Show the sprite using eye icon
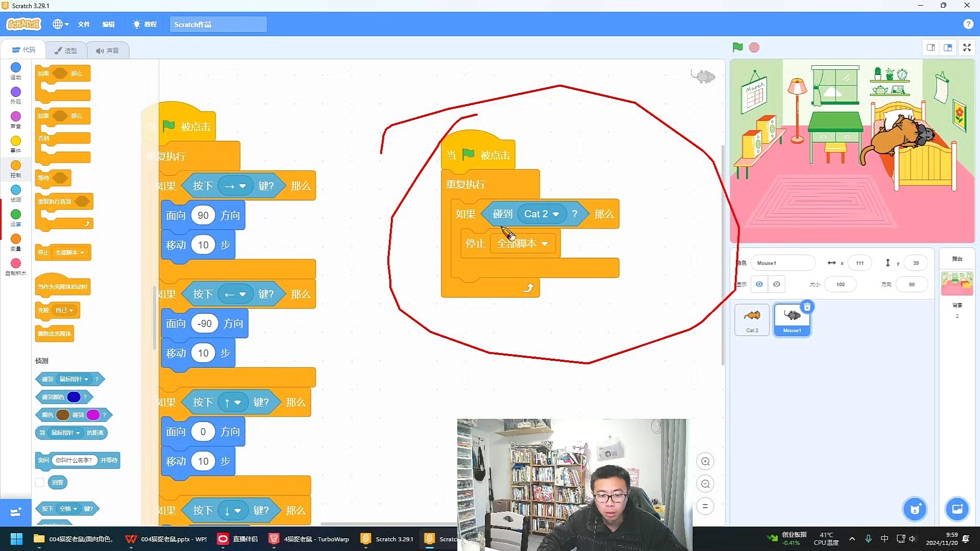Screen dimensions: 980x551 click(x=759, y=284)
